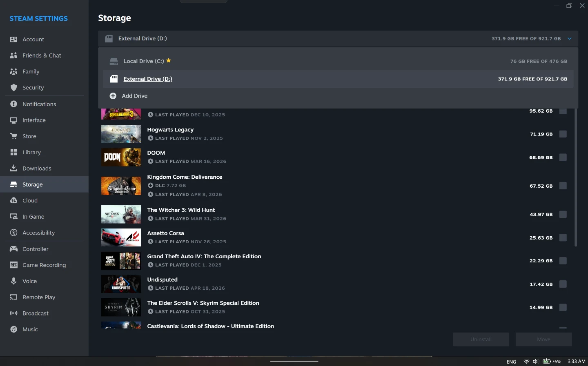Click the Game Recording REC icon
The width and height of the screenshot is (588, 366).
click(13, 265)
